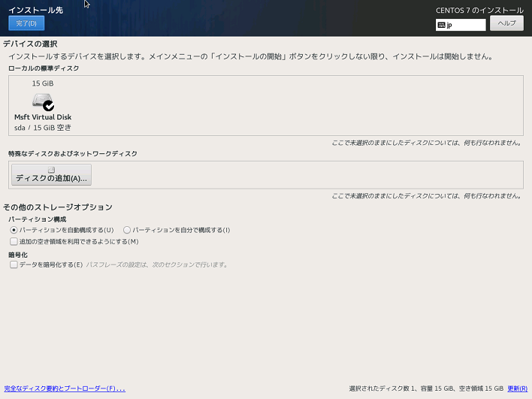Click the keyboard icon beside jp
The height and width of the screenshot is (399, 532).
coord(441,25)
